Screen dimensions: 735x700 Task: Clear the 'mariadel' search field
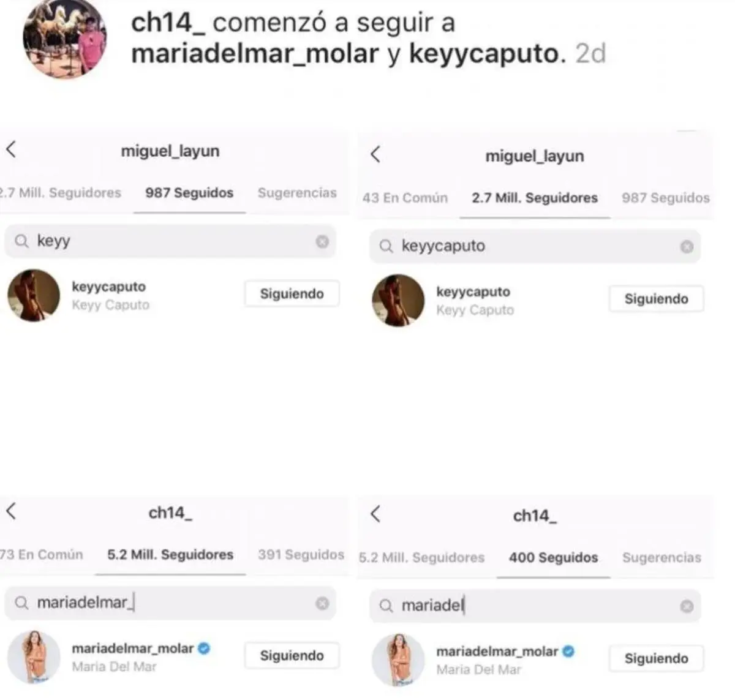[687, 606]
